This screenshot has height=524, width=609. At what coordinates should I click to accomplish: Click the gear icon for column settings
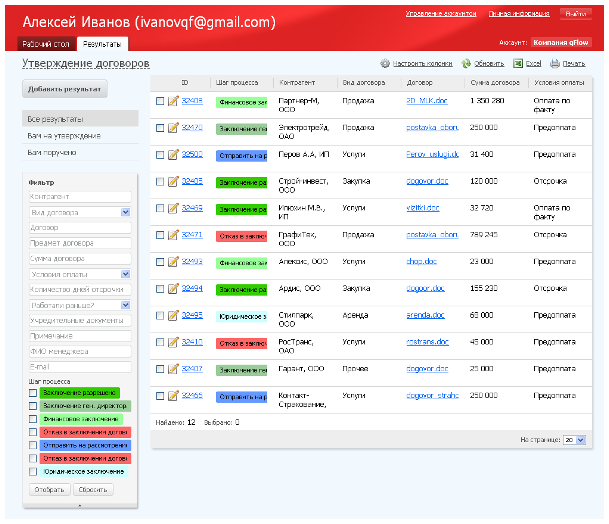pyautogui.click(x=385, y=63)
